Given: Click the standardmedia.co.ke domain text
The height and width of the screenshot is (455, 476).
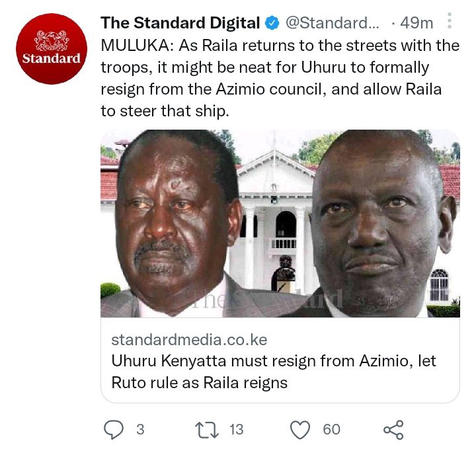Looking at the screenshot, I should 189,340.
